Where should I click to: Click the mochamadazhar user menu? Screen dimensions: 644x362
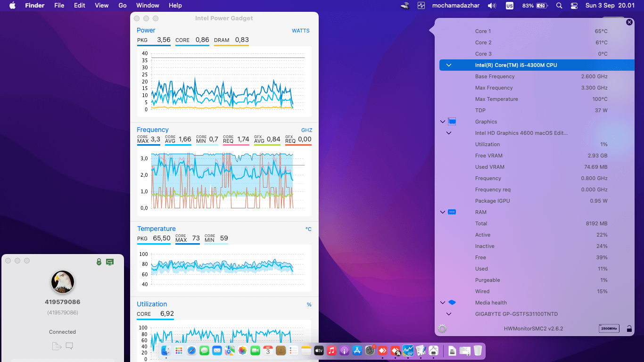click(455, 6)
